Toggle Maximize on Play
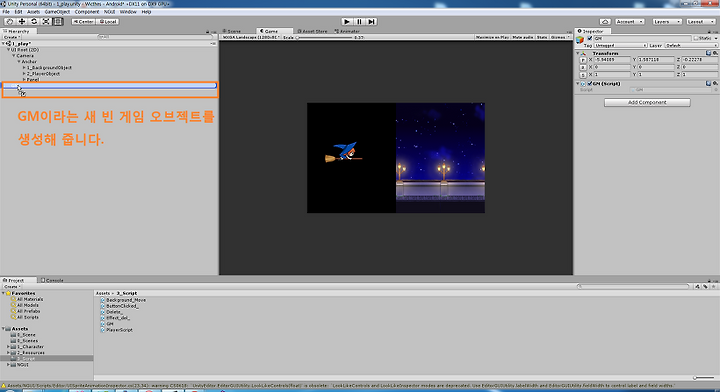The image size is (720, 392). [x=492, y=37]
